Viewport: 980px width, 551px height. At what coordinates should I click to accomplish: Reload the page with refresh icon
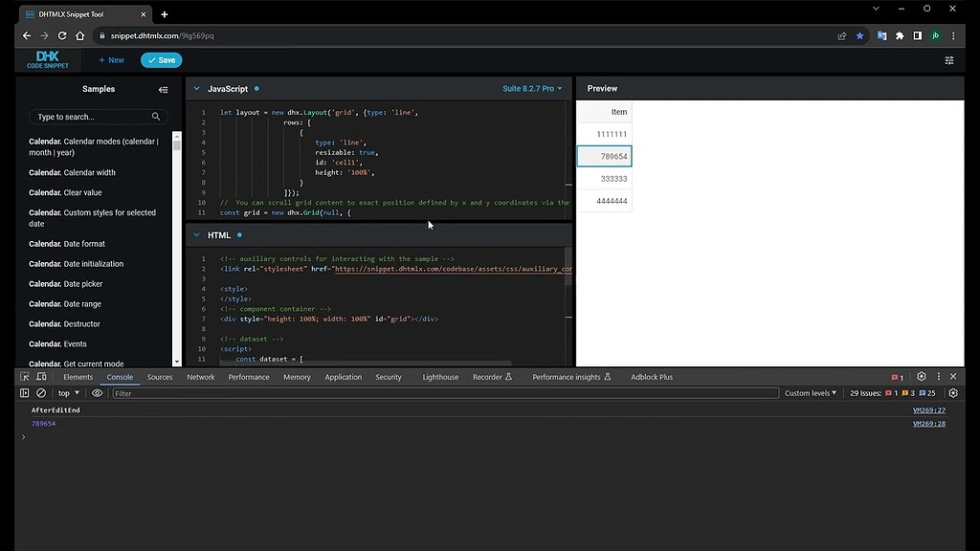point(62,35)
